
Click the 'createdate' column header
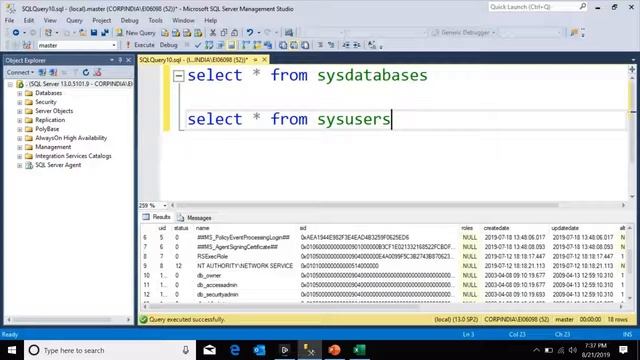pyautogui.click(x=496, y=228)
